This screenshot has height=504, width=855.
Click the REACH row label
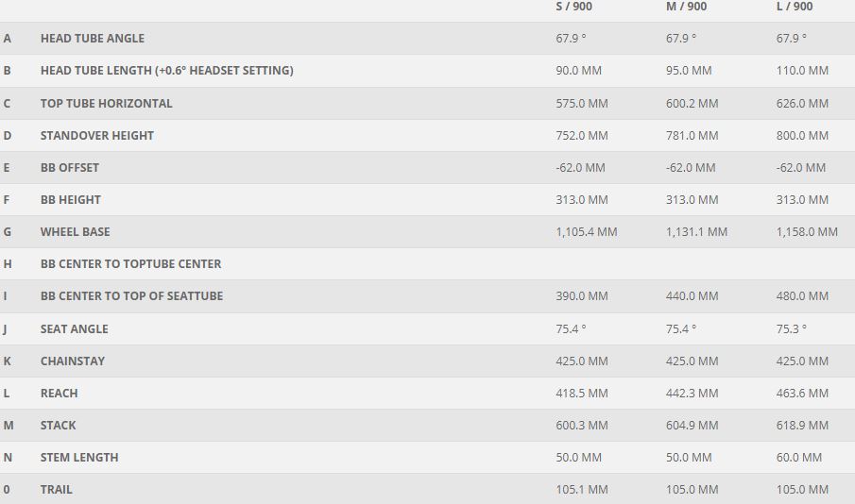[x=59, y=393]
